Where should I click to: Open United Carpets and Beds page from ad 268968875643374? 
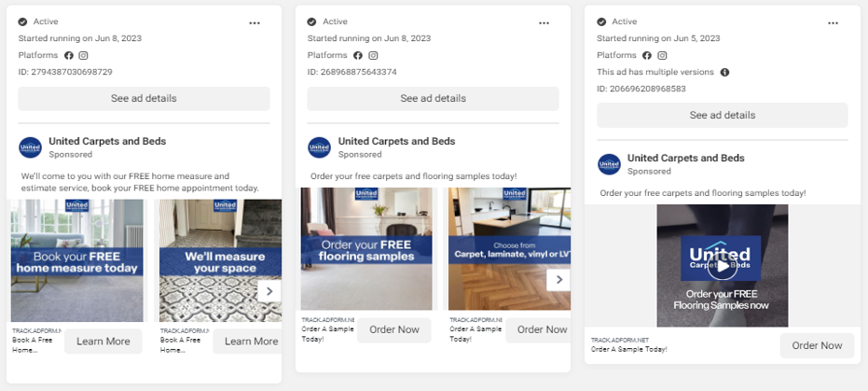coord(397,141)
